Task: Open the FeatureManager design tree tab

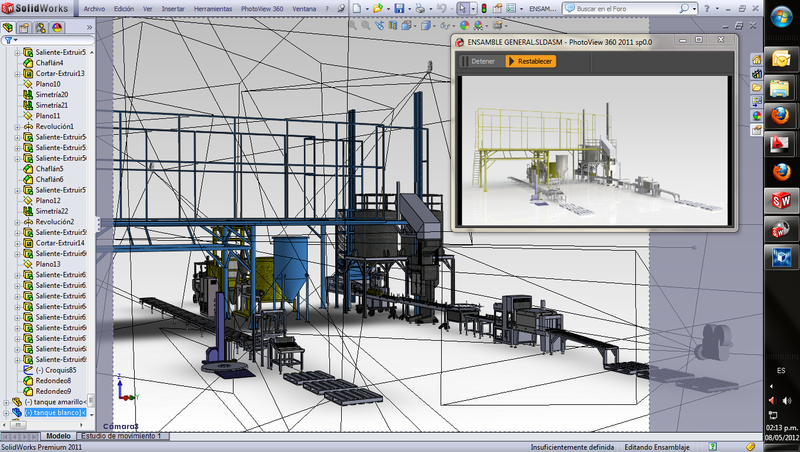Action: [9, 27]
